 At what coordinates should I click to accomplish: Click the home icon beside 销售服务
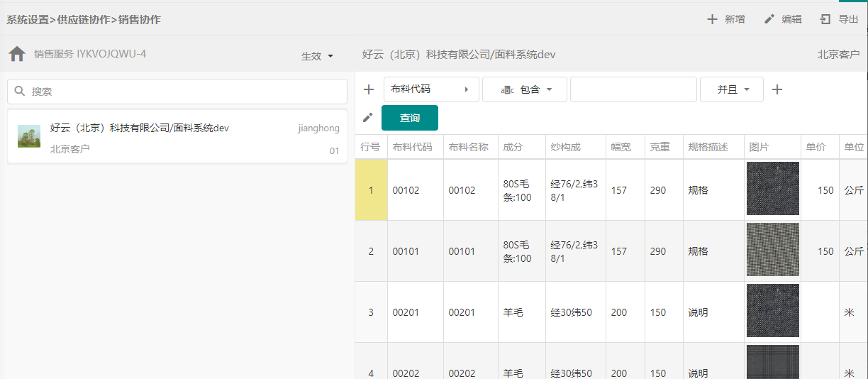[x=17, y=54]
